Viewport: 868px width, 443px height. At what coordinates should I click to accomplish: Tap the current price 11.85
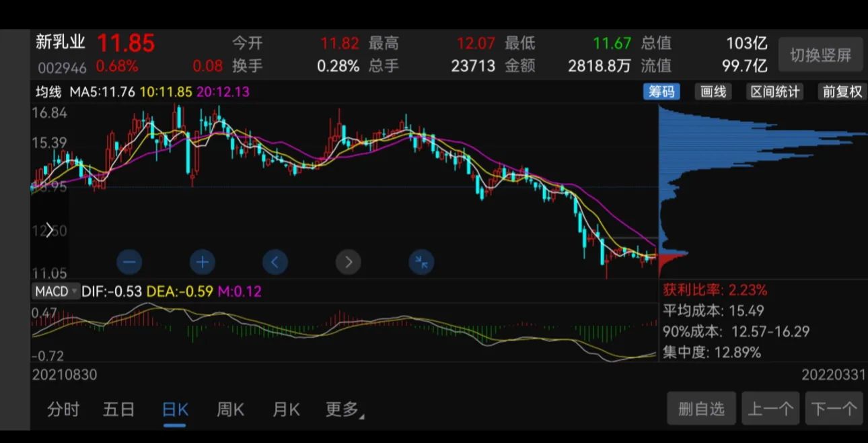(126, 43)
